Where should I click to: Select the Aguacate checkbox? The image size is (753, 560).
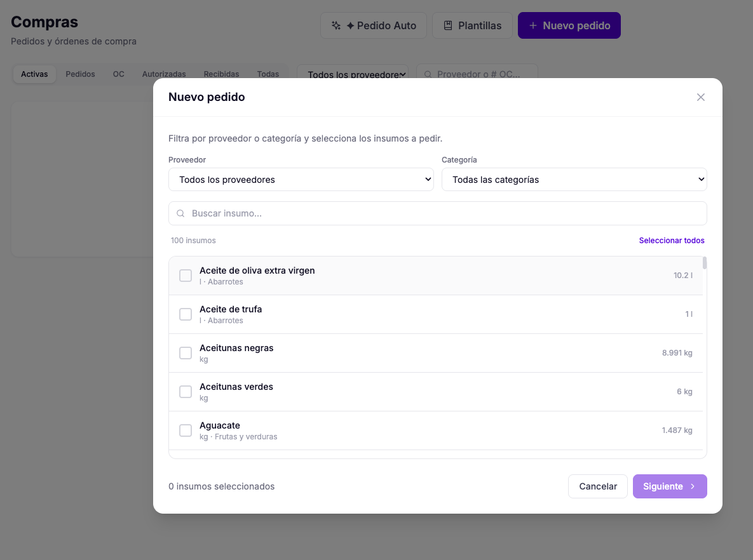186,430
